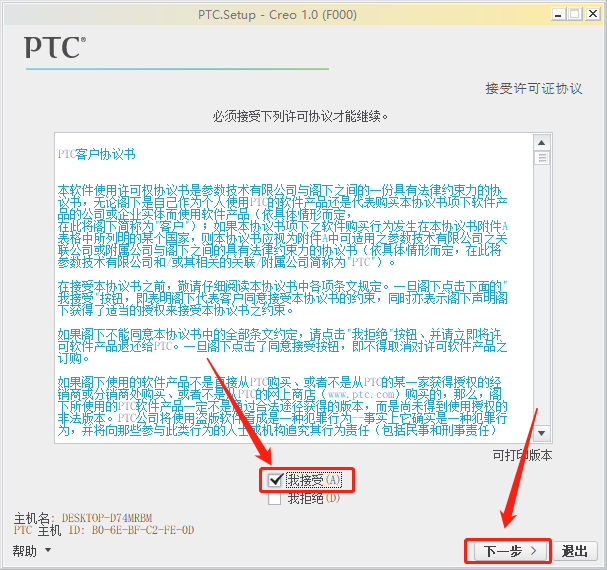The width and height of the screenshot is (607, 570).
Task: Tick the 我拒绝(D) decline checkbox
Action: tap(274, 498)
